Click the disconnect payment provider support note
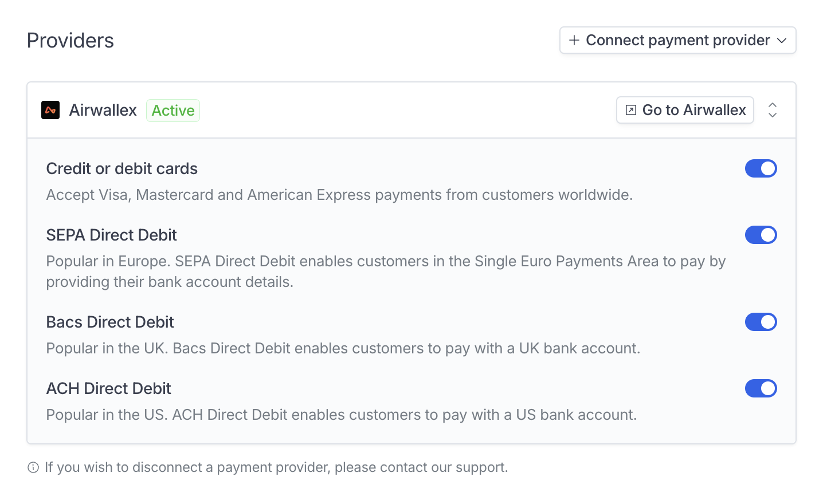Screen dimensions: 823x504 pyautogui.click(x=276, y=467)
